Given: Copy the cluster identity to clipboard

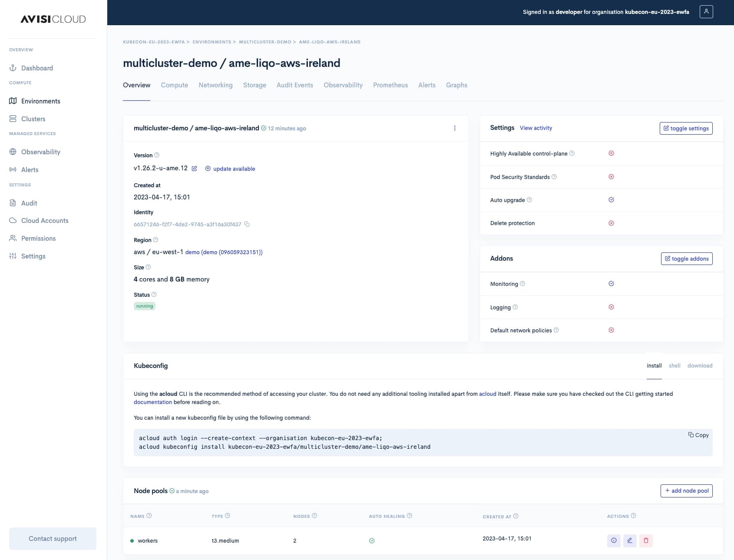Looking at the screenshot, I should click(247, 224).
